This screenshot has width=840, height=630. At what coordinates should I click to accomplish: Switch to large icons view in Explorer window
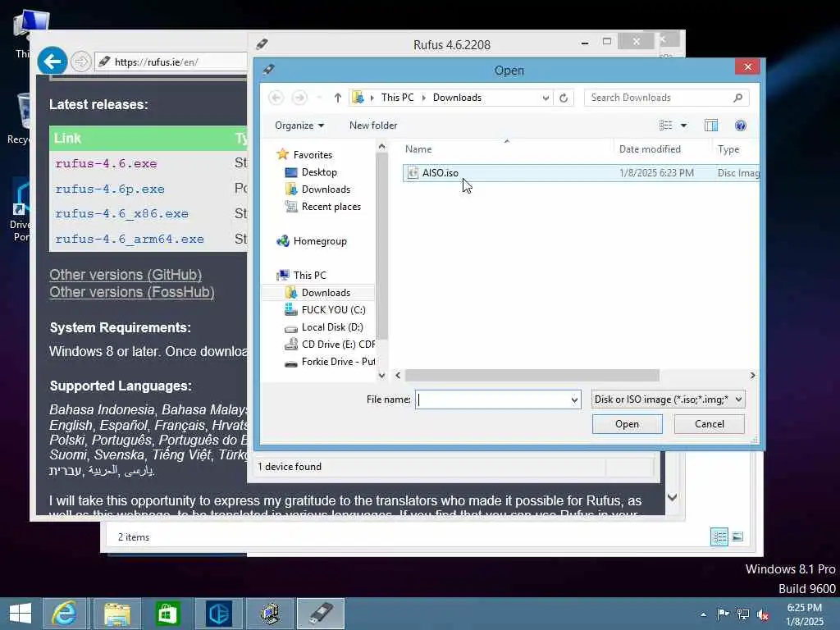(x=737, y=536)
